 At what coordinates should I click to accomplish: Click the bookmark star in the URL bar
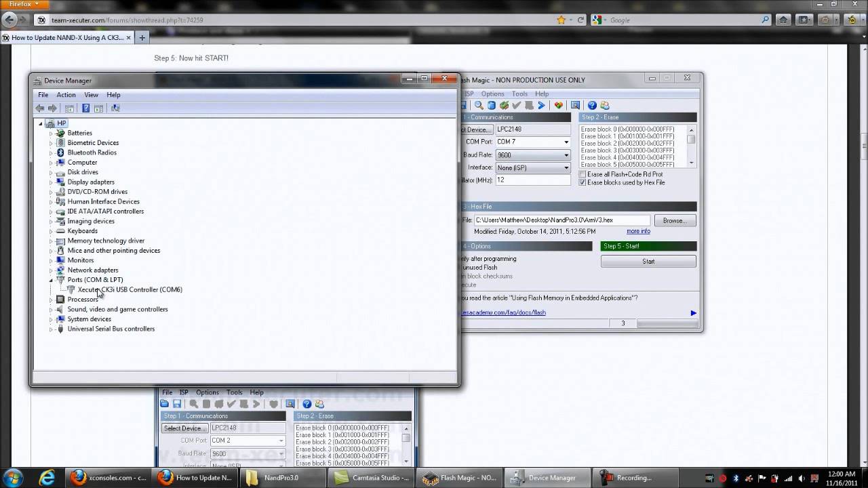561,20
